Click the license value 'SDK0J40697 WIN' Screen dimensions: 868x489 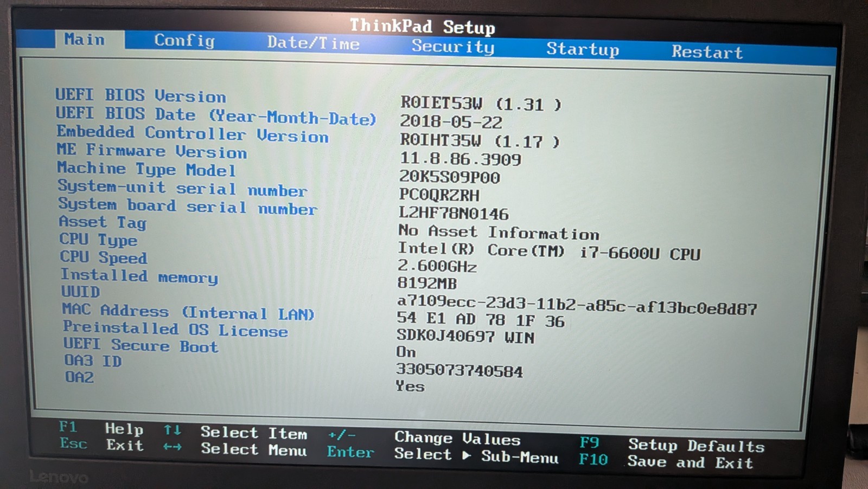465,336
